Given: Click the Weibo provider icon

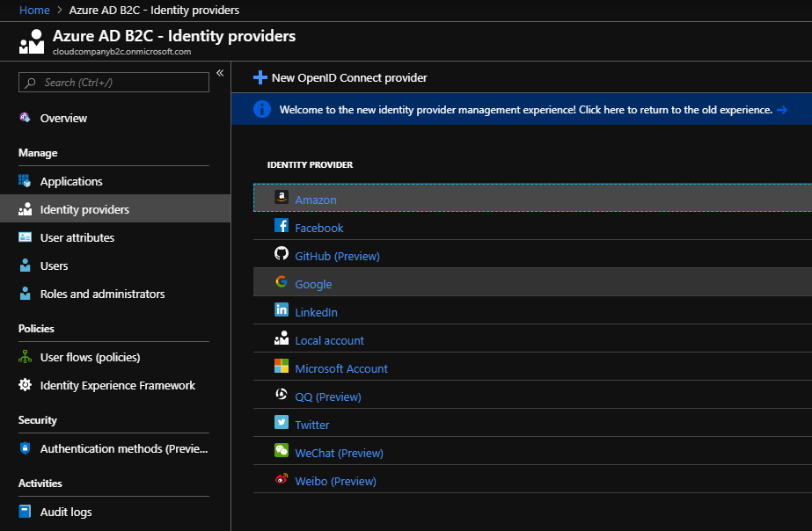Looking at the screenshot, I should [x=281, y=481].
